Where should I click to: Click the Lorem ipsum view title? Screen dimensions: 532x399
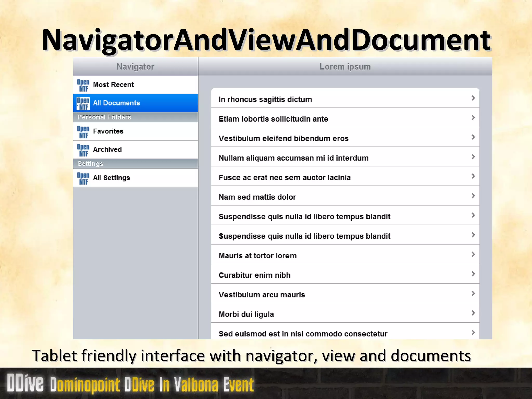(345, 66)
